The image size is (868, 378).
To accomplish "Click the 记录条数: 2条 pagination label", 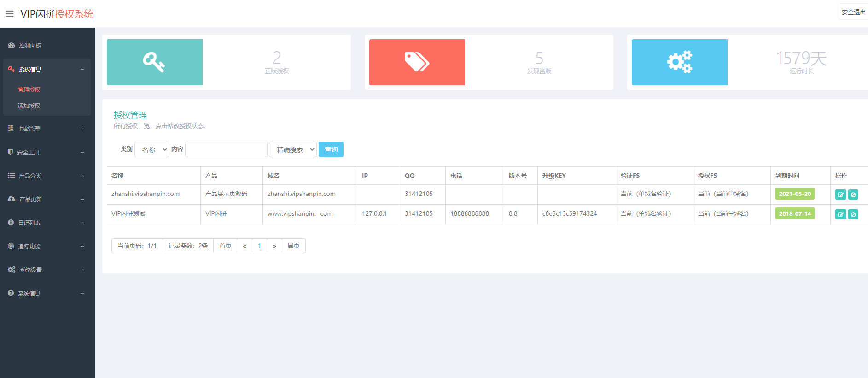I will click(x=188, y=246).
